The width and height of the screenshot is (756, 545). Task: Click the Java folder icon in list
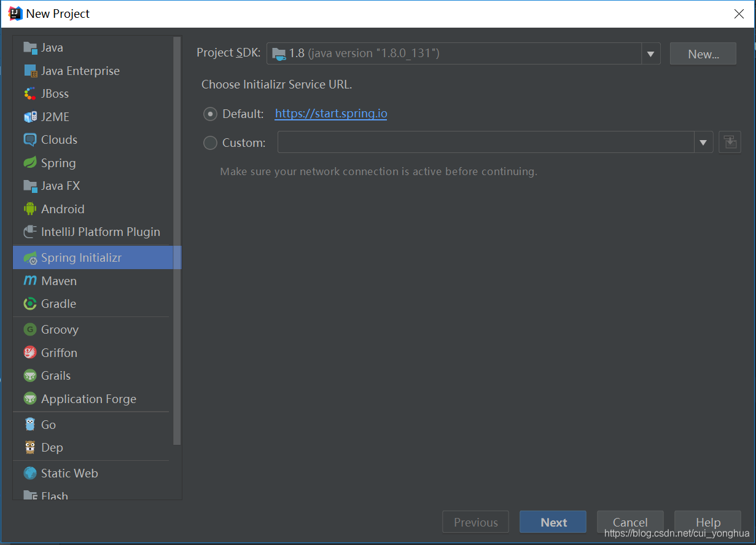30,48
